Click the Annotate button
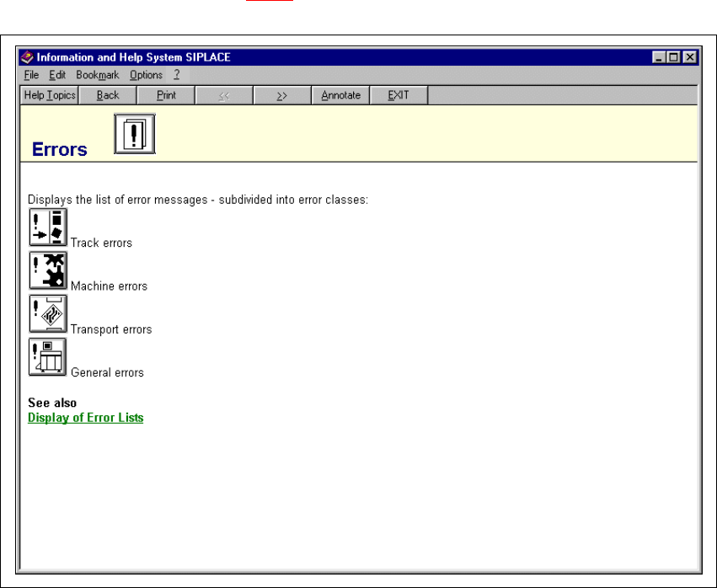 (x=340, y=95)
